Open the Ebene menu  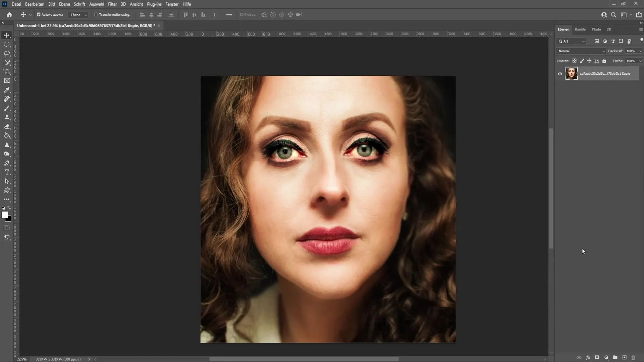pos(64,4)
